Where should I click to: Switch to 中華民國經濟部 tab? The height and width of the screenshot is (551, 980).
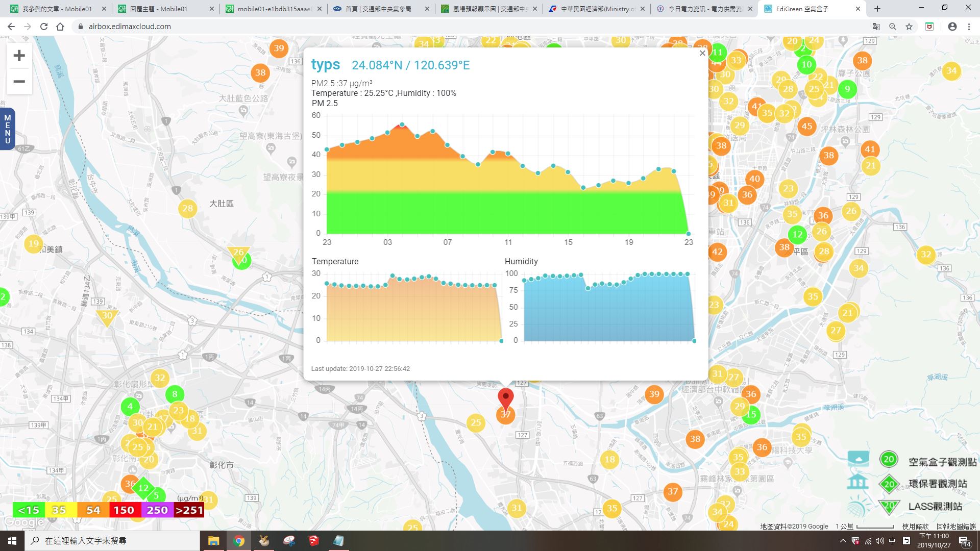[x=597, y=9]
